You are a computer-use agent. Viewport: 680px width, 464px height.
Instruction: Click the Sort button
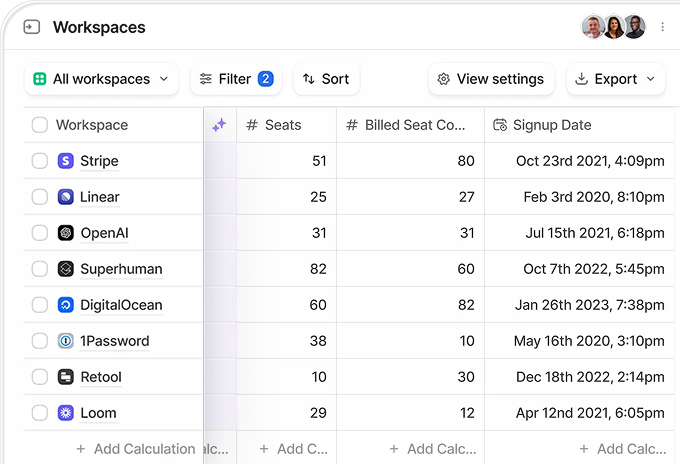point(326,79)
